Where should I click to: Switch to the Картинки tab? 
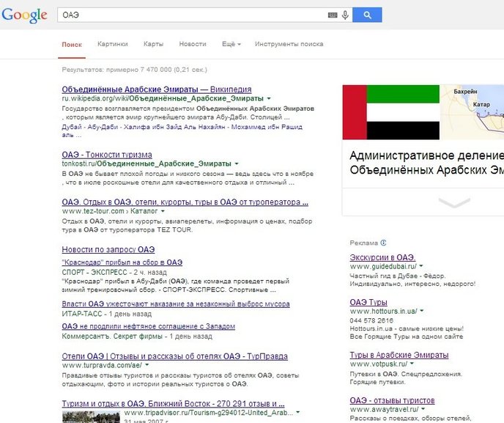coord(113,44)
